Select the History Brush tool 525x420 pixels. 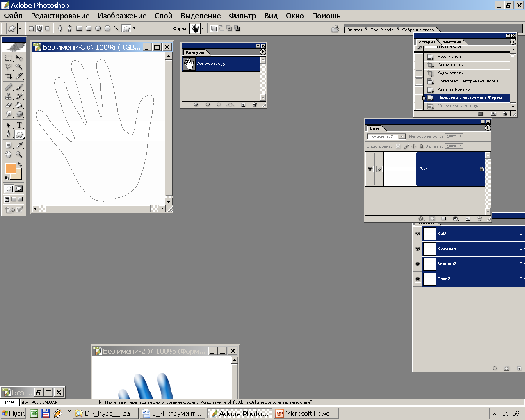pyautogui.click(x=19, y=96)
